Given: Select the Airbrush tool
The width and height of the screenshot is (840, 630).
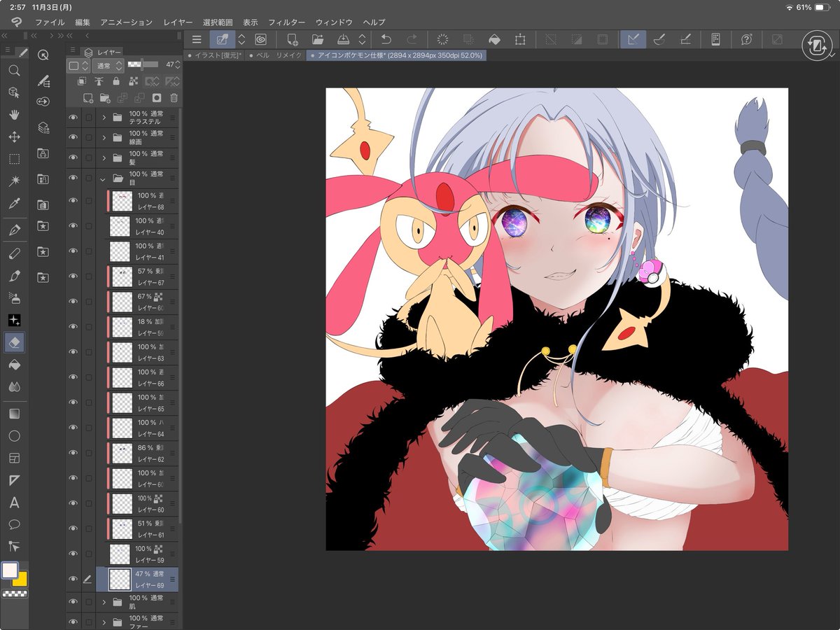Looking at the screenshot, I should coord(14,297).
